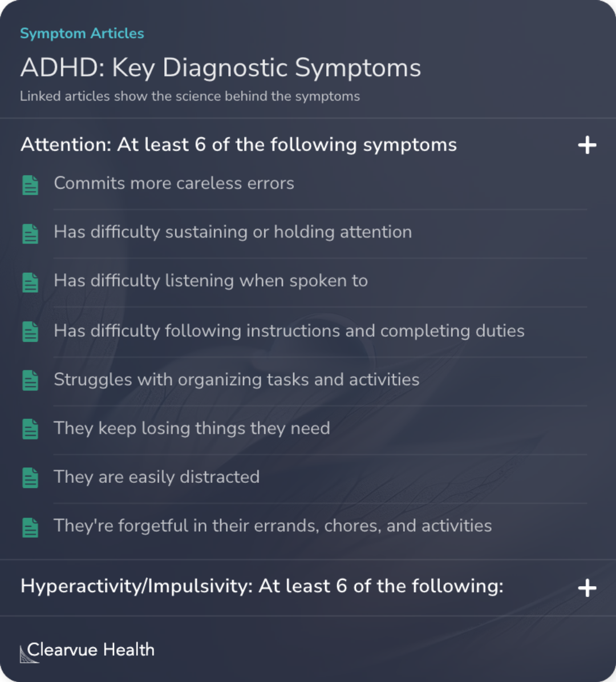The image size is (616, 682).
Task: Visit 'They are easily distracted' article
Action: [x=157, y=477]
